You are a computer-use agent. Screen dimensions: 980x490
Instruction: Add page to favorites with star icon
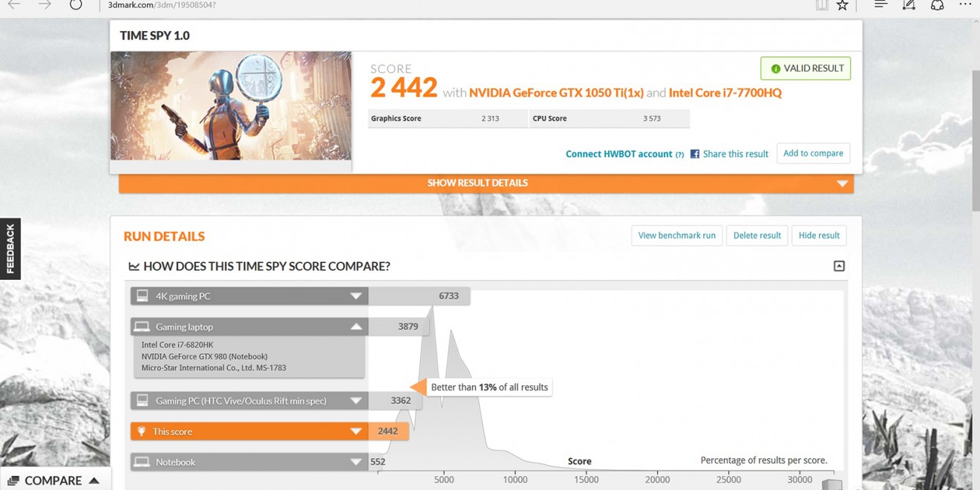click(x=842, y=5)
